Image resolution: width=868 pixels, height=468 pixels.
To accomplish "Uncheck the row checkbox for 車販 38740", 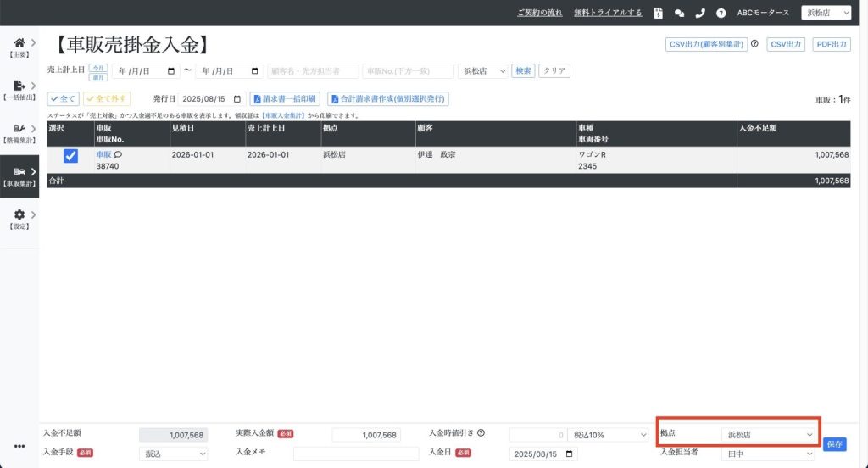I will pos(71,156).
